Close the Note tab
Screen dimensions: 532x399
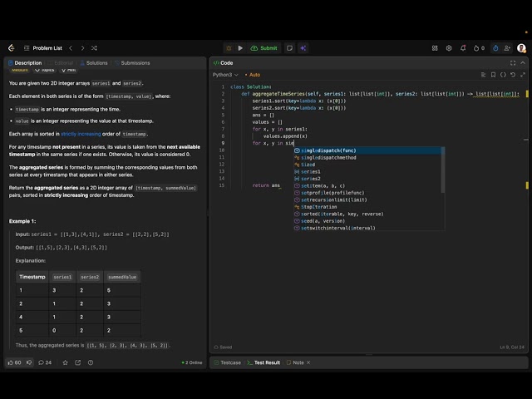[x=308, y=362]
